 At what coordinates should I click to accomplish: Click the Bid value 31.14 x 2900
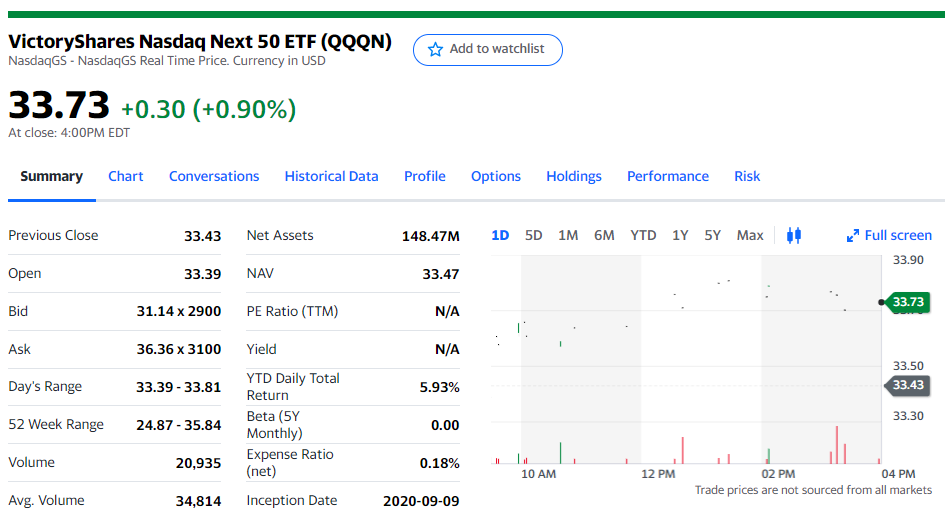point(178,311)
